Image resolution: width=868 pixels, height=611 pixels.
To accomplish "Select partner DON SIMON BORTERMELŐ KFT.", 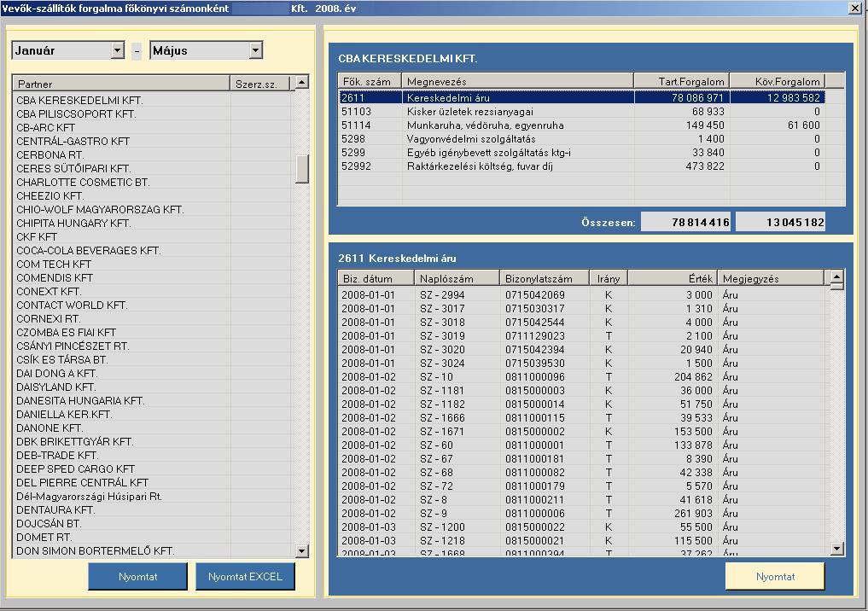I will [x=152, y=550].
